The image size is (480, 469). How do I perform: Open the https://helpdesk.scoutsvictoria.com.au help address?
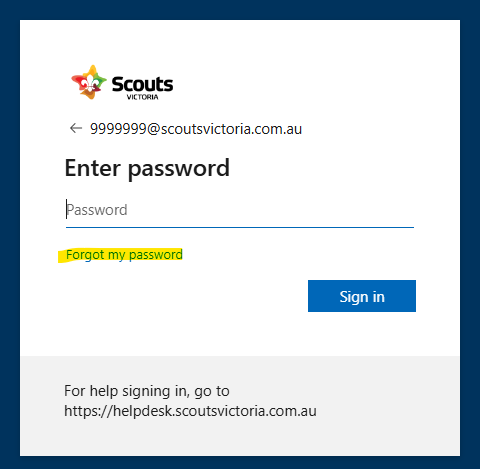pos(190,411)
